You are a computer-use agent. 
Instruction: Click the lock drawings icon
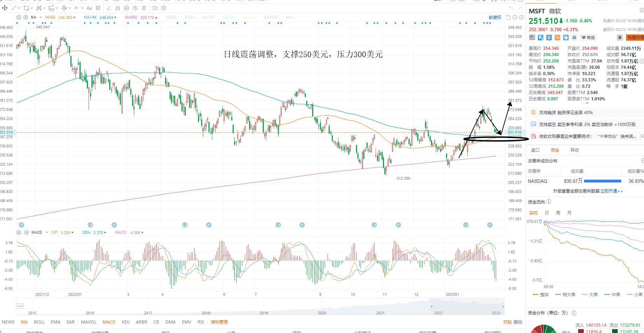[126, 8]
